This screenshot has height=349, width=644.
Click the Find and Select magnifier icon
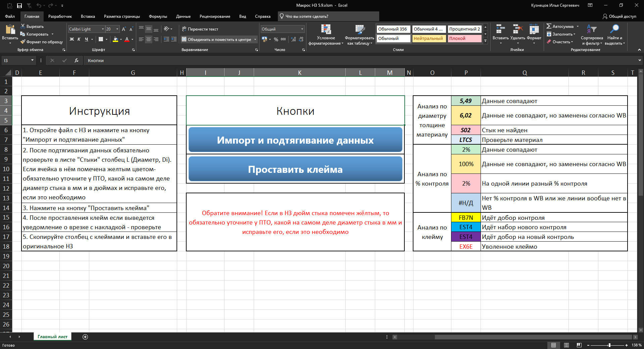click(614, 30)
